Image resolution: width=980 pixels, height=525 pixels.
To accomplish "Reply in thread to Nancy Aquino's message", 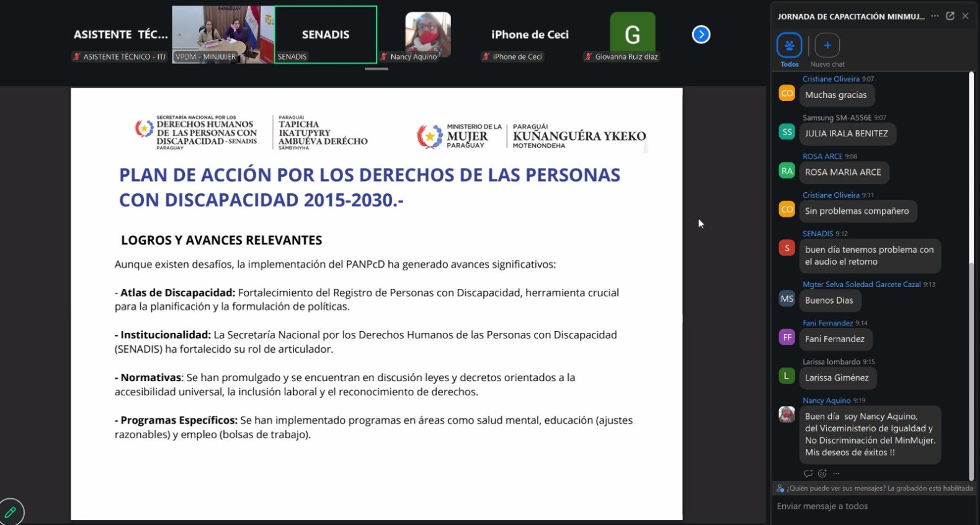I will pos(808,474).
